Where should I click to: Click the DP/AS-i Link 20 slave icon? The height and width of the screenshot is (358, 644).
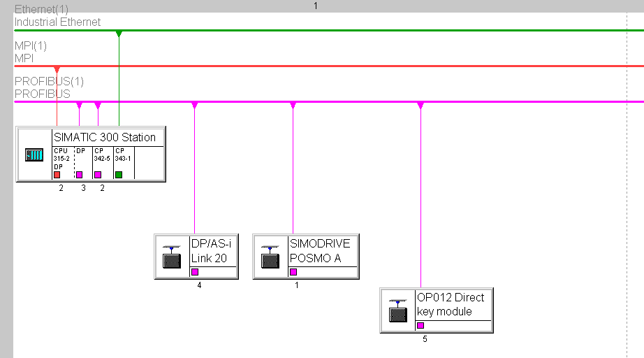172,257
